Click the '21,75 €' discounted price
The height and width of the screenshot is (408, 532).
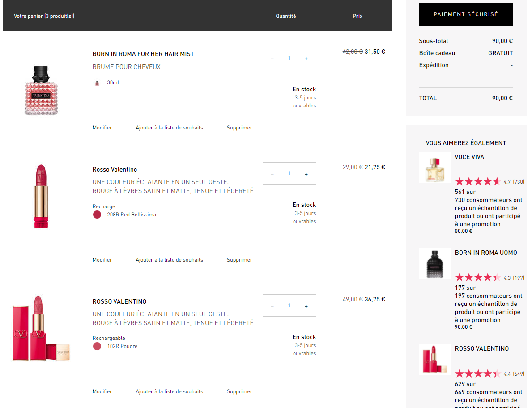point(375,167)
